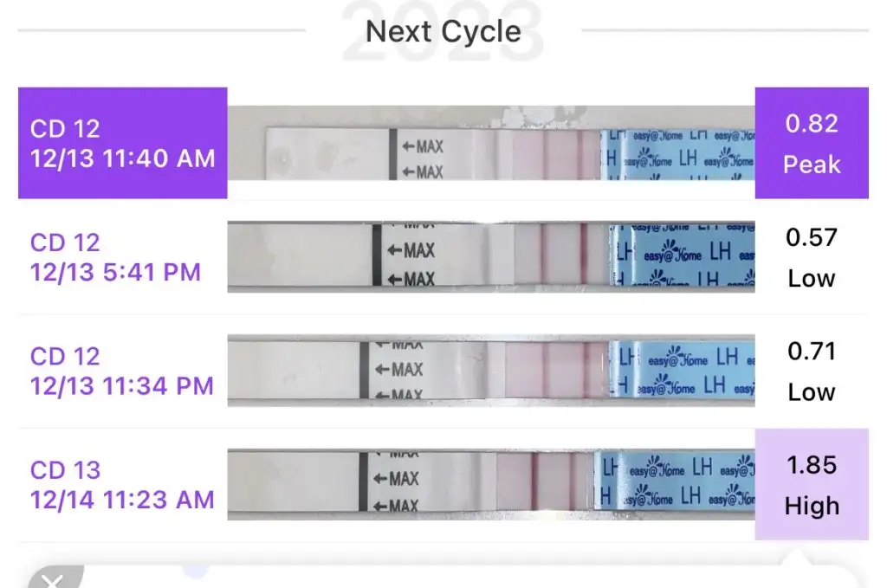View the 11:34 PM test strip photo

pos(490,371)
